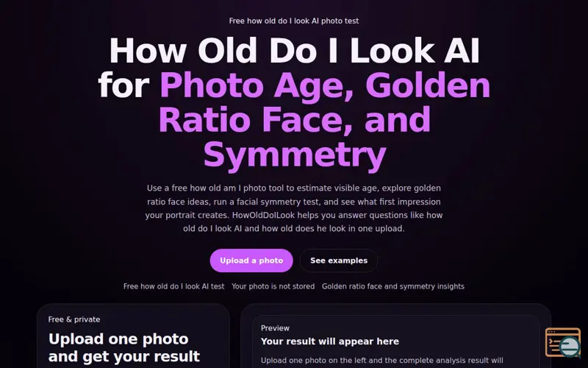Screen dimensions: 588x368
Task: Click the "Preview" label in result card
Action: point(275,328)
